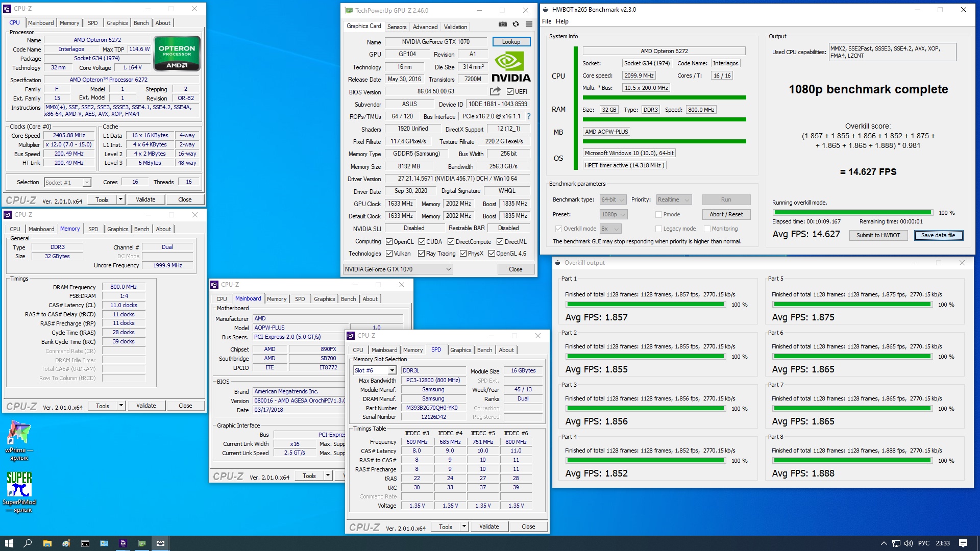Screen dimensions: 980x551
Task: Toggle the PhysX checkbox
Action: [x=463, y=254]
